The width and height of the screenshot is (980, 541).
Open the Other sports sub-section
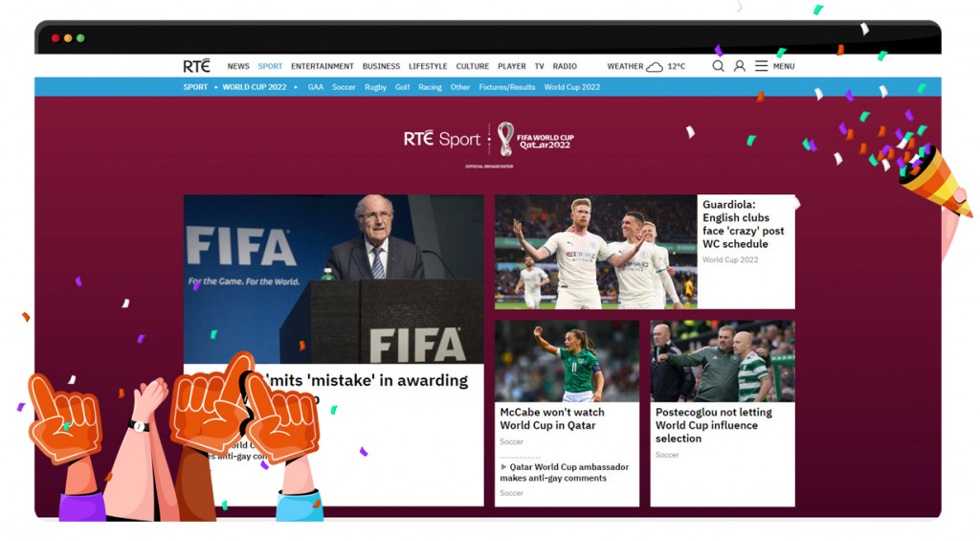tap(460, 87)
